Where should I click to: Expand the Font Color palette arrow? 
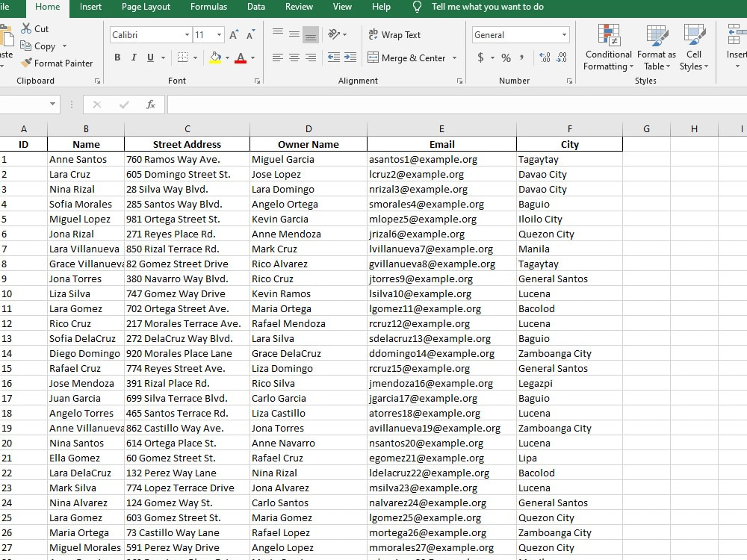pos(252,57)
